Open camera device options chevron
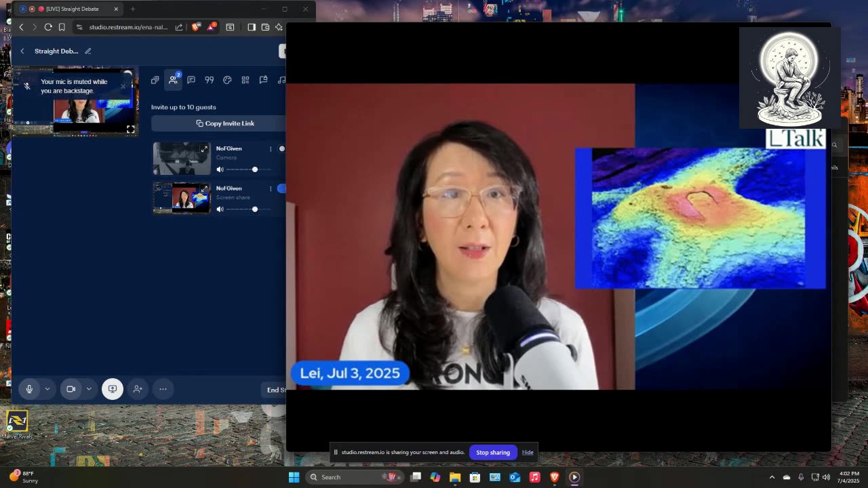This screenshot has width=868, height=488. 89,389
